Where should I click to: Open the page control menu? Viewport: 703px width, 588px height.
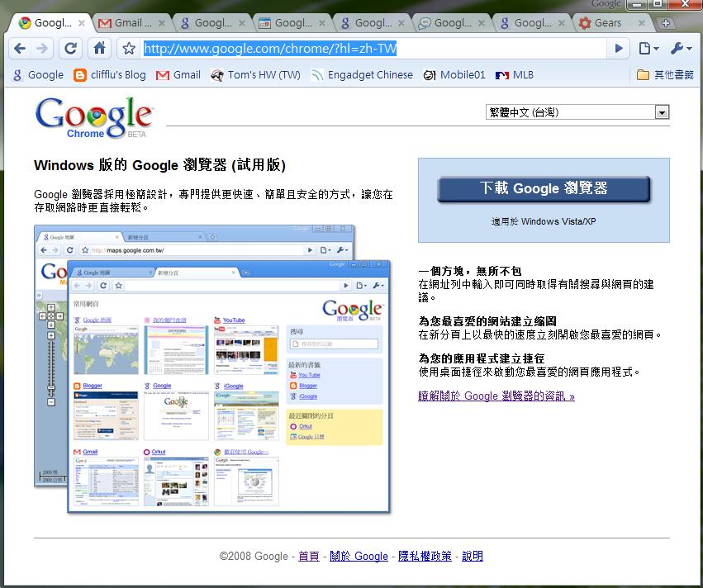click(648, 49)
